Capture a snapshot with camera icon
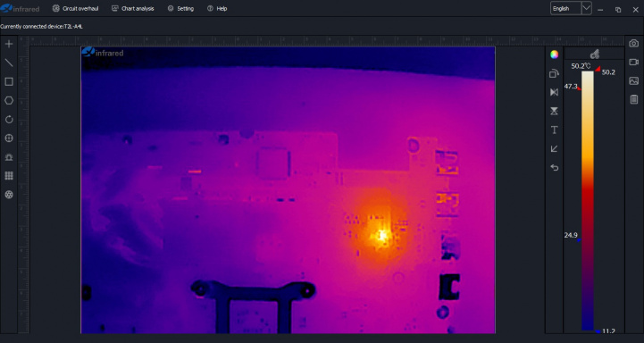This screenshot has height=343, width=644. pos(634,43)
